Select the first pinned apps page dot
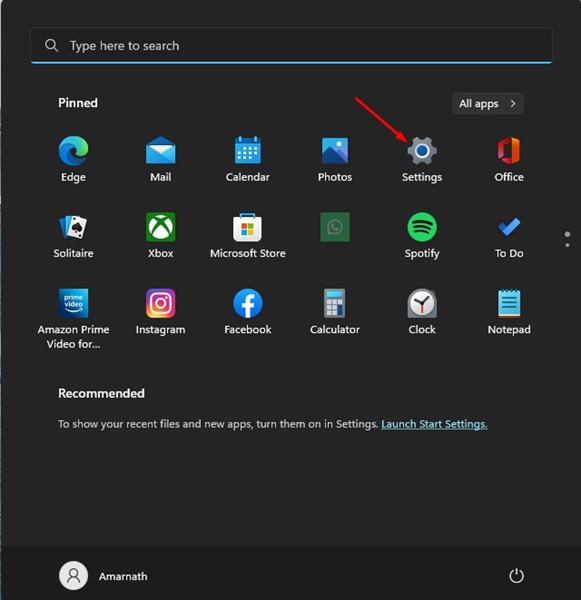 click(567, 234)
